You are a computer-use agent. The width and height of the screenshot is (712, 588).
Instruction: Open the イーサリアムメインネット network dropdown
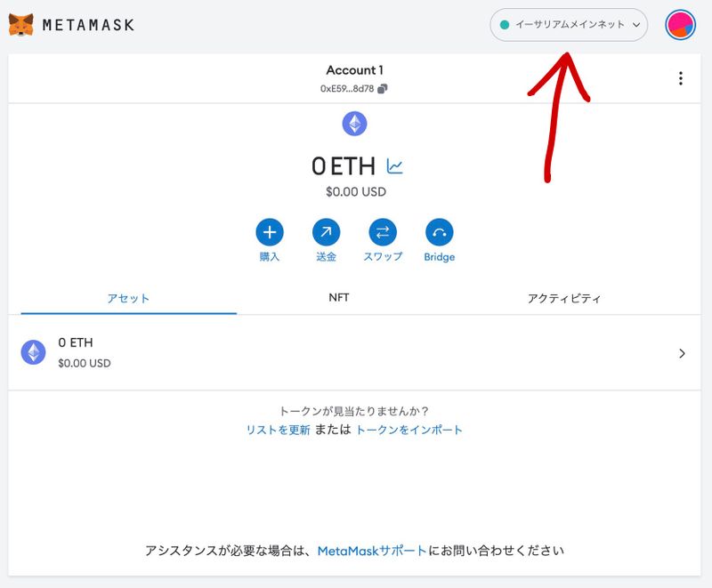tap(569, 25)
